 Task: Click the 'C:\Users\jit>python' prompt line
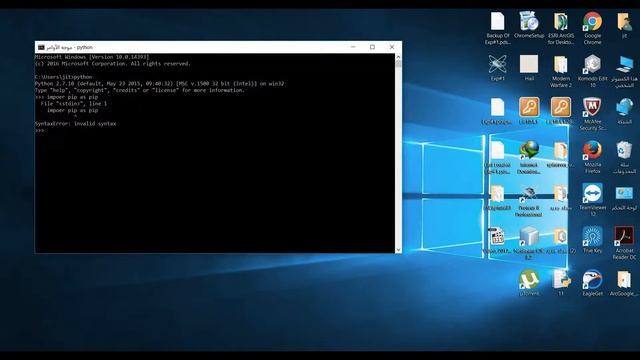(x=63, y=77)
